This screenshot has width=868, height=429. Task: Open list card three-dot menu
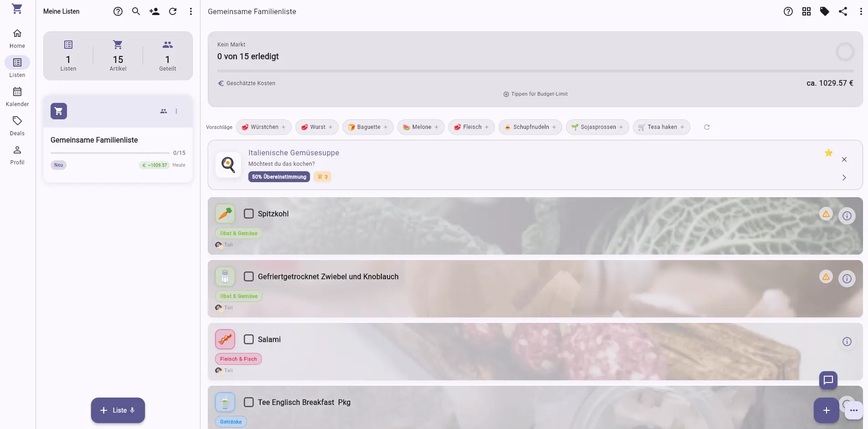coord(176,111)
